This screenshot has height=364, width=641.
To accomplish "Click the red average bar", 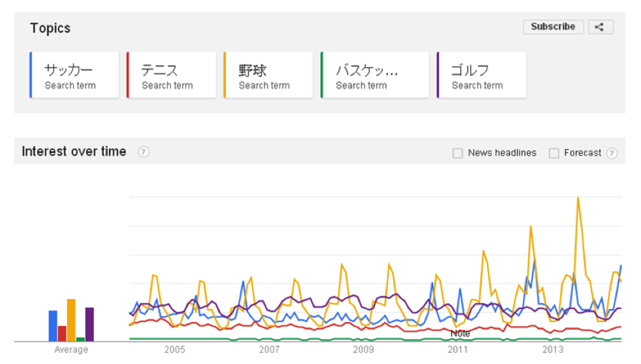I will click(62, 333).
